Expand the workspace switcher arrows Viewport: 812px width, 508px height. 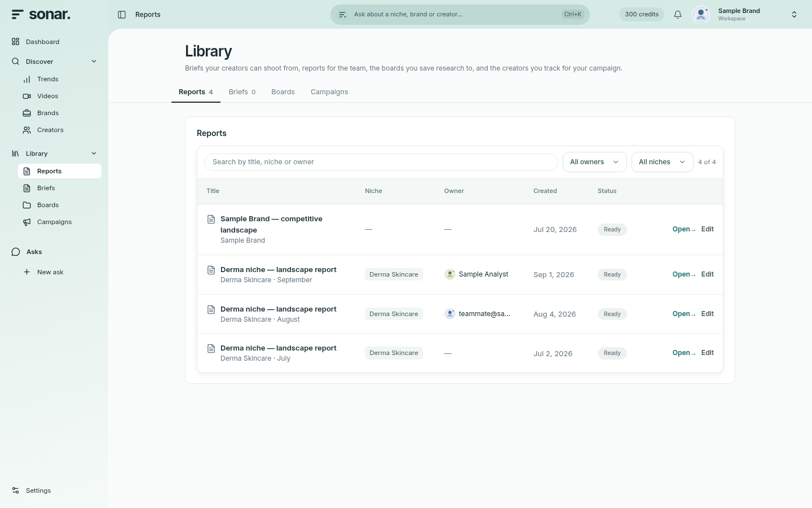(794, 15)
